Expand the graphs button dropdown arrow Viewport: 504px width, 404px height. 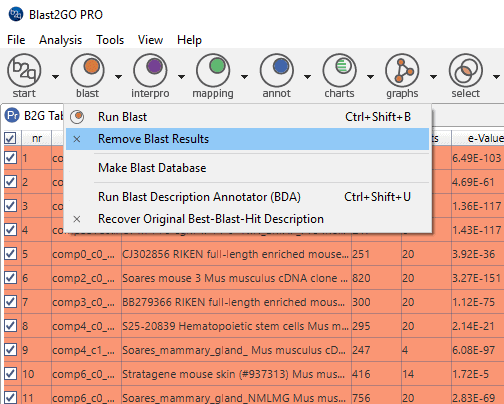point(433,77)
